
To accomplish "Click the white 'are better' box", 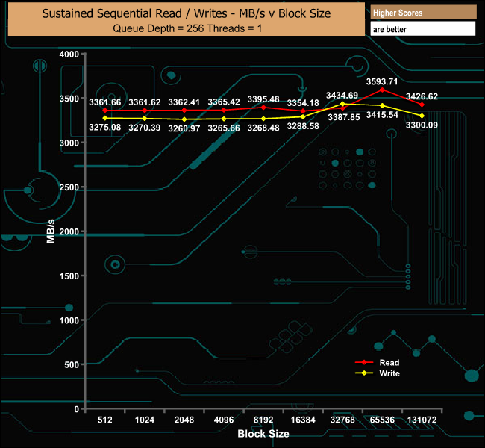I will [423, 29].
